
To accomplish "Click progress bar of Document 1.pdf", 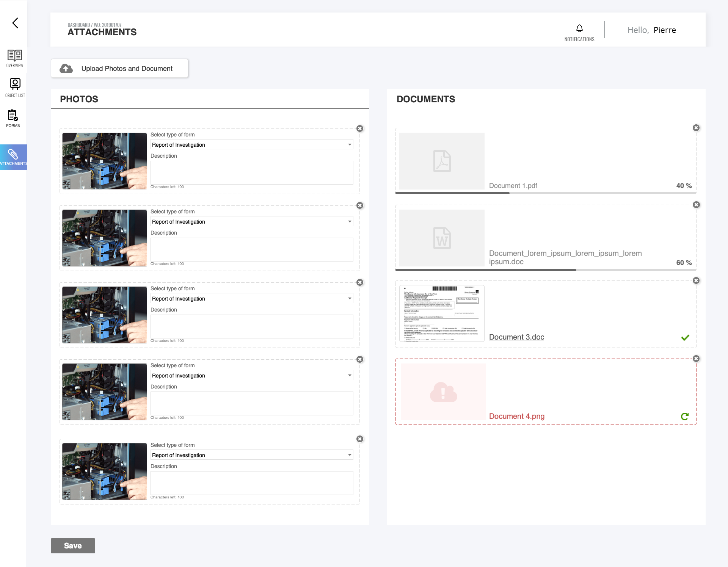I will [x=546, y=193].
